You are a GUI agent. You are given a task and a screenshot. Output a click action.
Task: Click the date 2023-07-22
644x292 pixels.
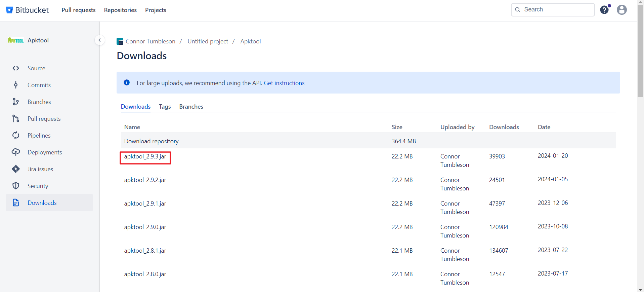pos(553,250)
